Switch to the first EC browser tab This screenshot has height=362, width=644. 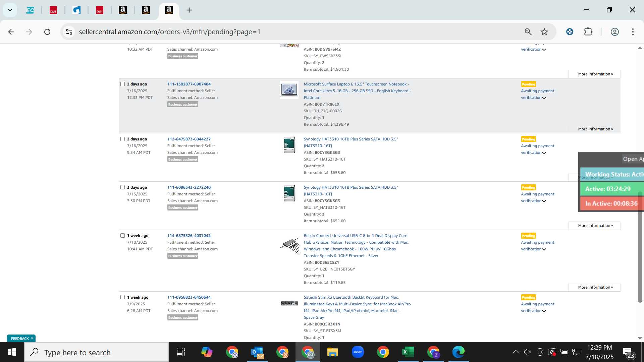pos(30,10)
